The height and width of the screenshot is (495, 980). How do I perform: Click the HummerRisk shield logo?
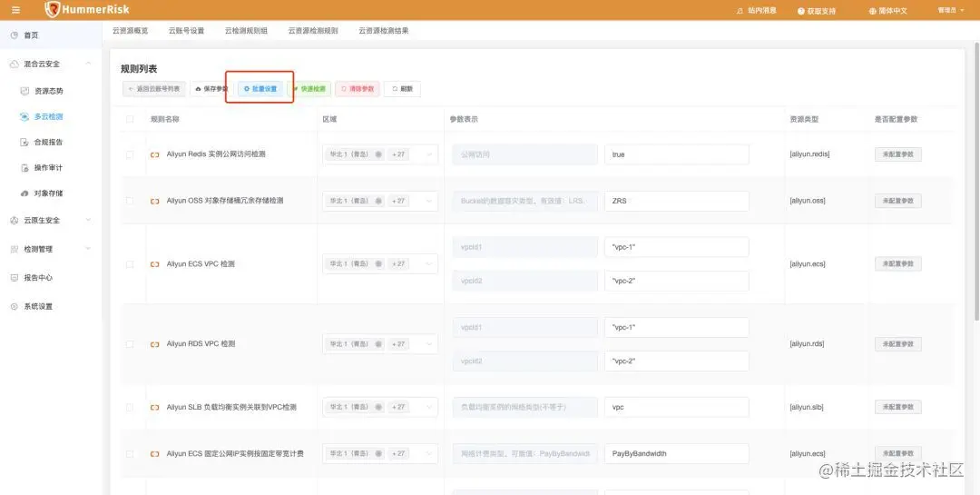point(53,9)
